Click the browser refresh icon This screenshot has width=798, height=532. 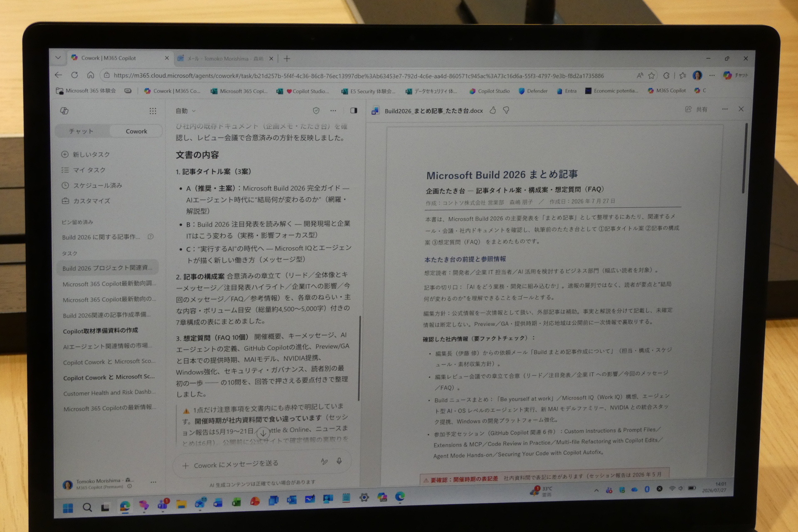[x=74, y=75]
